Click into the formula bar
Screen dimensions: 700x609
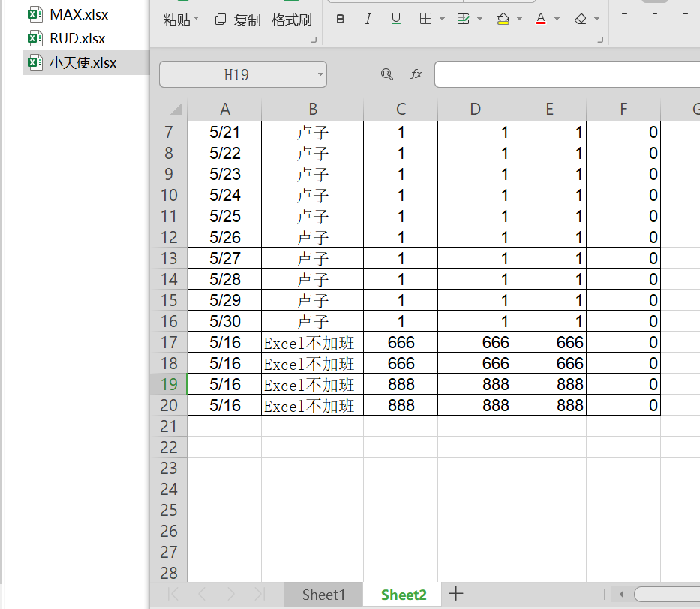[x=567, y=74]
